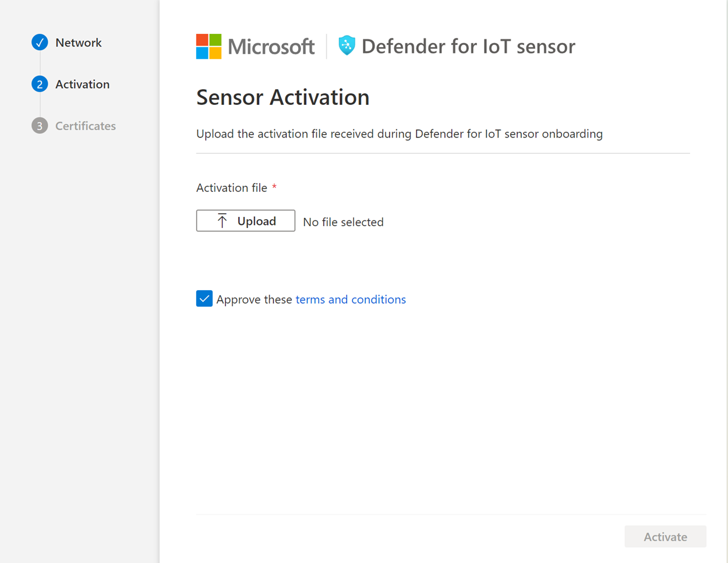Screen dimensions: 728x563
Task: Go to the Network step label
Action: pyautogui.click(x=79, y=43)
